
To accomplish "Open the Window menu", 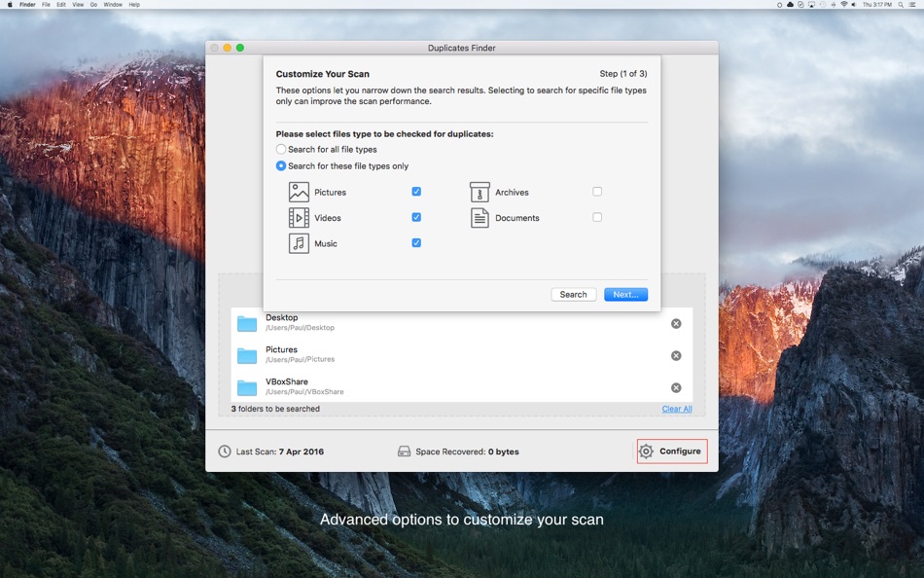I will coord(113,4).
